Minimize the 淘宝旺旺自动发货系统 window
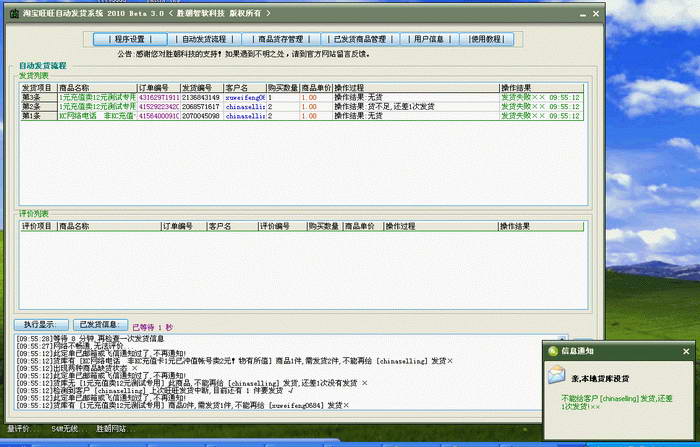 tap(583, 14)
